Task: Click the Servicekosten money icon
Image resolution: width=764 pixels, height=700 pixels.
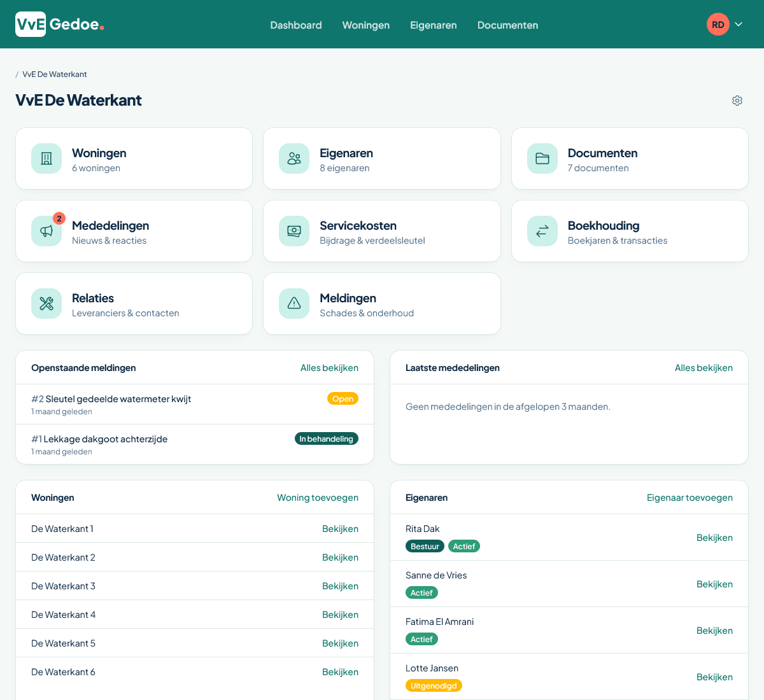Action: [294, 231]
